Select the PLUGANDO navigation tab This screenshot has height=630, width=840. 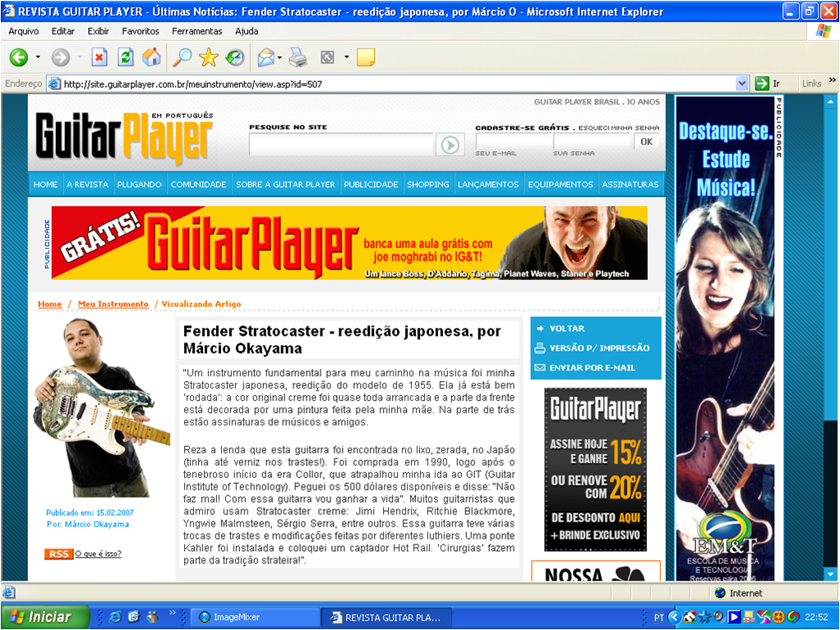(139, 184)
